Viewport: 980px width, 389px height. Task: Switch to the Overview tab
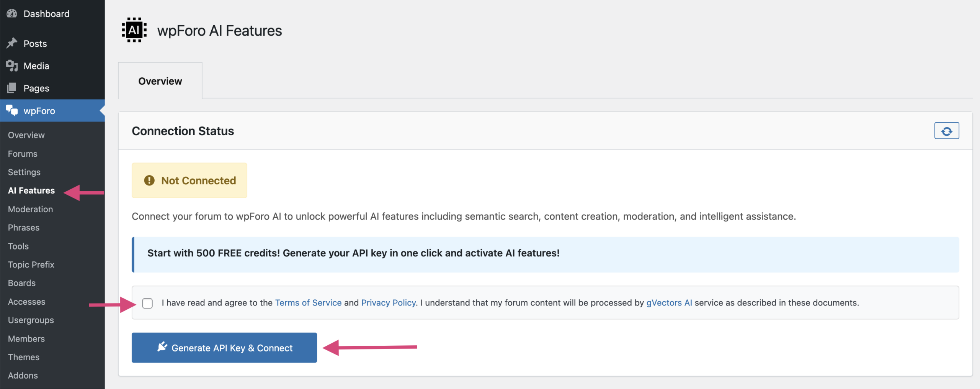(160, 81)
